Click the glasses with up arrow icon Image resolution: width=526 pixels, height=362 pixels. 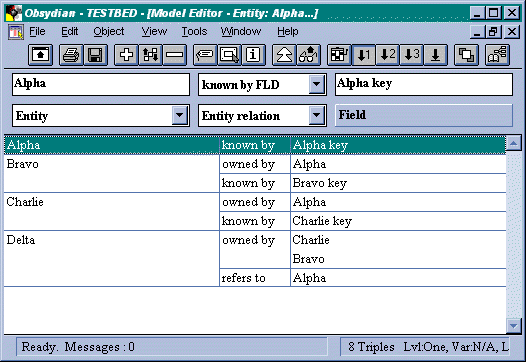[308, 55]
